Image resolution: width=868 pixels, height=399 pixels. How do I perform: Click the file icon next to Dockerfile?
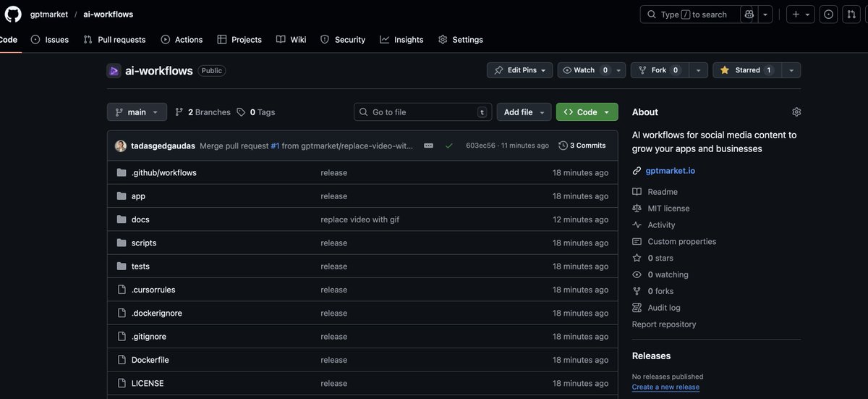point(122,360)
